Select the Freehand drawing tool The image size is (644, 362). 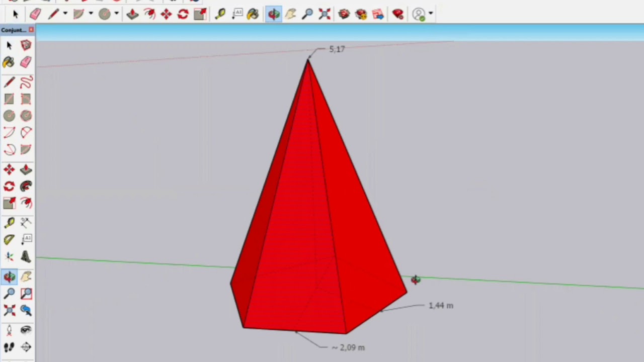pos(26,82)
